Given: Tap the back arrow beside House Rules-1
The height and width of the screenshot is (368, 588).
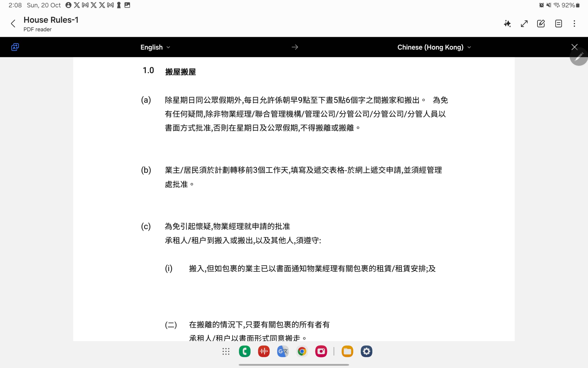Looking at the screenshot, I should pos(13,24).
